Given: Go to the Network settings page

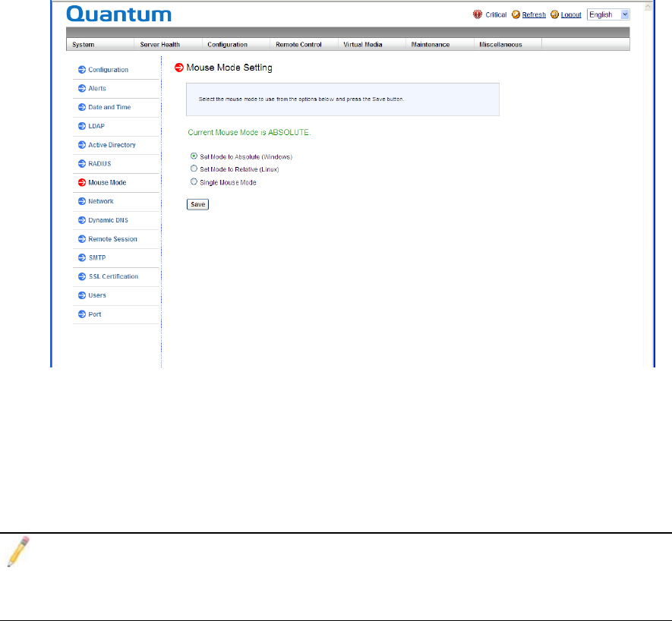Looking at the screenshot, I should tap(101, 201).
